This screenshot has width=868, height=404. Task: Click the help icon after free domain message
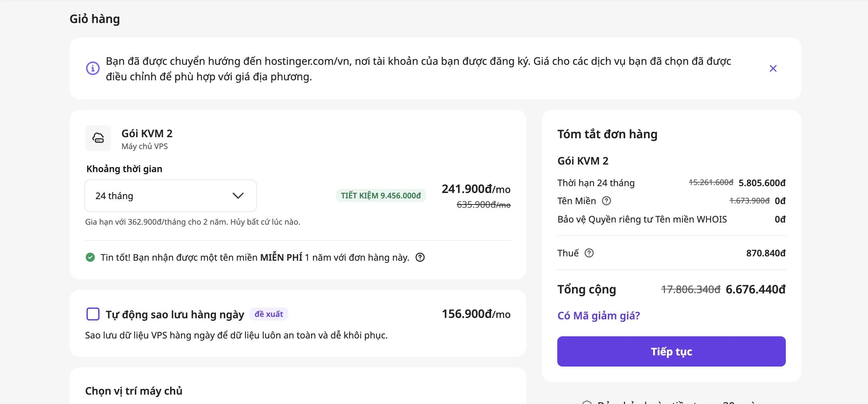(x=420, y=257)
